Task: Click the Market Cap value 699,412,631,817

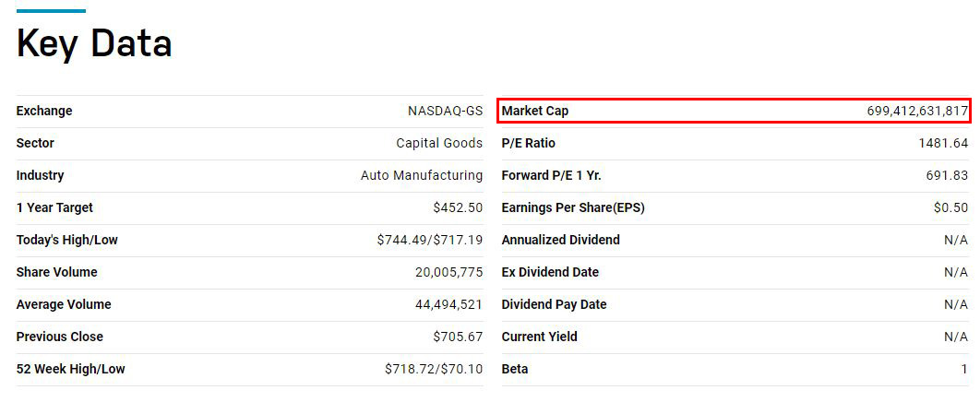Action: tap(917, 111)
